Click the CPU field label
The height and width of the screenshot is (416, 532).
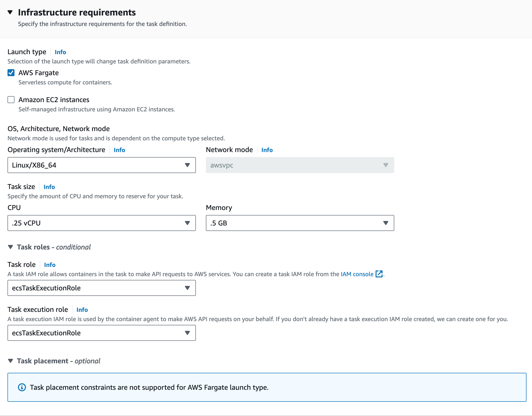[x=14, y=208]
